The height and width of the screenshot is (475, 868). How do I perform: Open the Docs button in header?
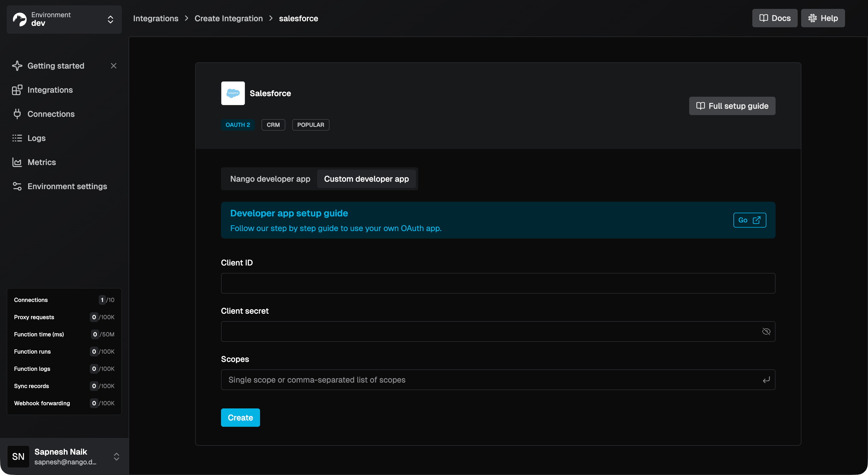[x=774, y=18]
